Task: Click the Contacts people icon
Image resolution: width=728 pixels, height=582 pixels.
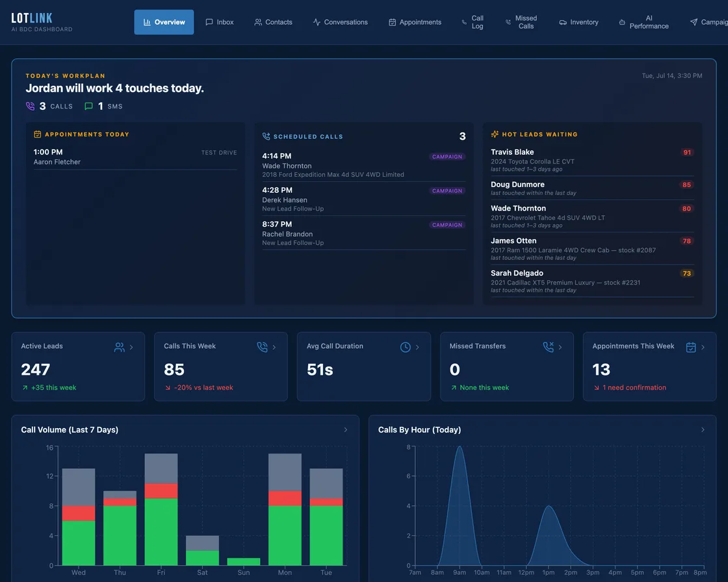Action: [258, 22]
